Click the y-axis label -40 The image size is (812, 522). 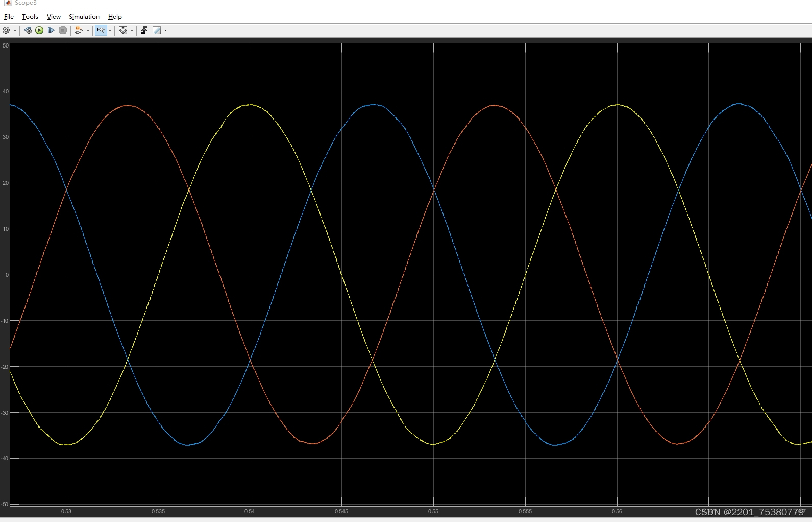5,458
